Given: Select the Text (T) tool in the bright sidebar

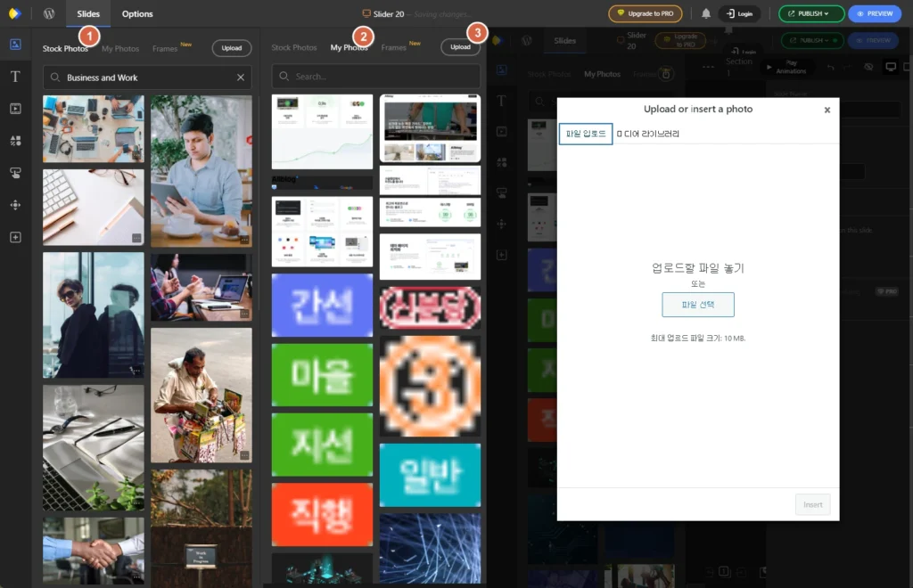Looking at the screenshot, I should coord(16,77).
